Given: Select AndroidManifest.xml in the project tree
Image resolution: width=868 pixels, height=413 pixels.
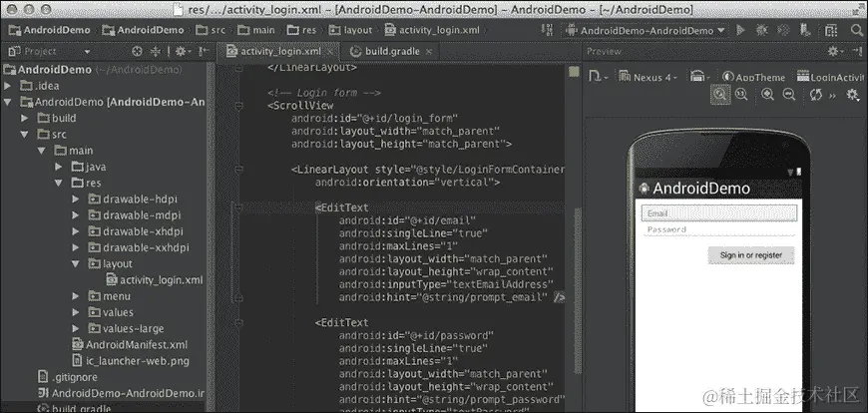Looking at the screenshot, I should tap(130, 345).
